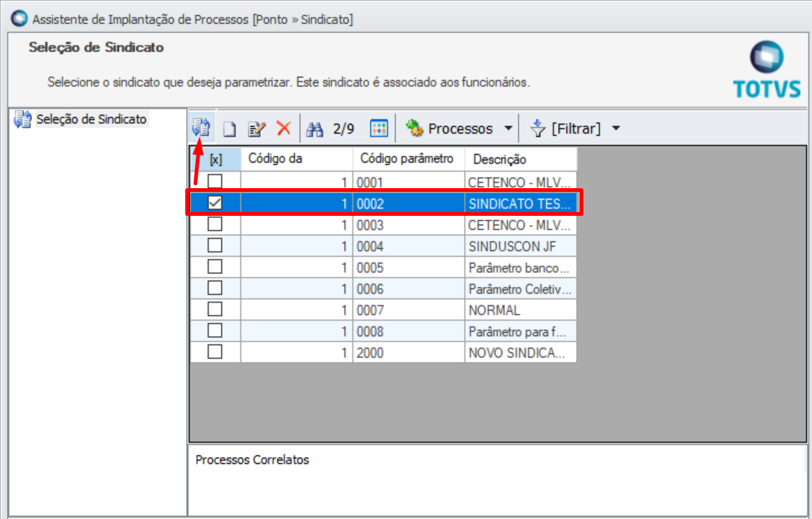
Task: Click NOVO SINDICA... description cell
Action: click(521, 352)
